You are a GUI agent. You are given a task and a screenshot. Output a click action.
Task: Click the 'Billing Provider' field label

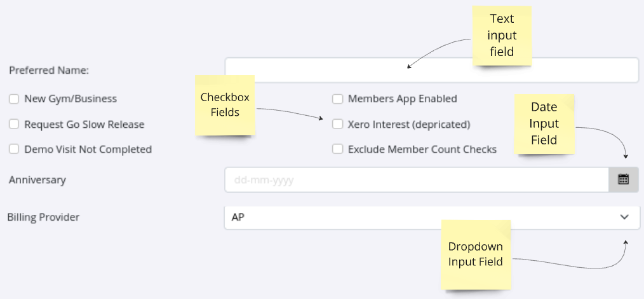point(43,217)
